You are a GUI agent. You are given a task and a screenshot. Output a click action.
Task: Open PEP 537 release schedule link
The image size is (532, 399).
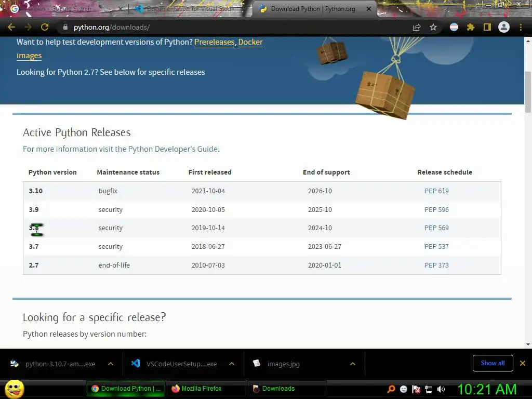pyautogui.click(x=436, y=247)
